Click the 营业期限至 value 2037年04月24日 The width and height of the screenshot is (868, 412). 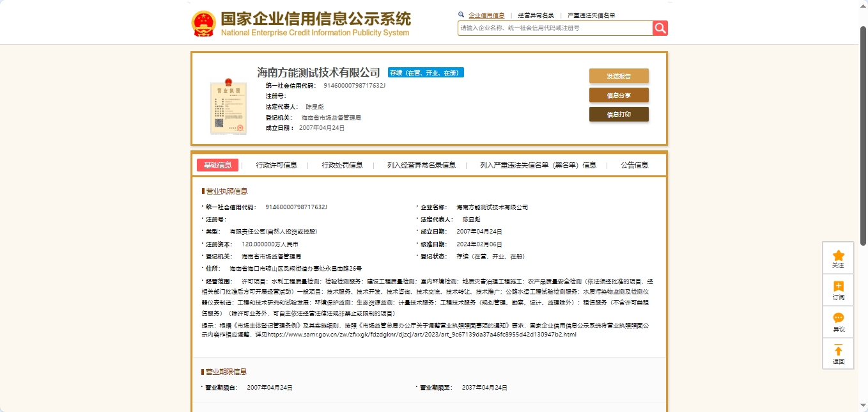pyautogui.click(x=484, y=388)
